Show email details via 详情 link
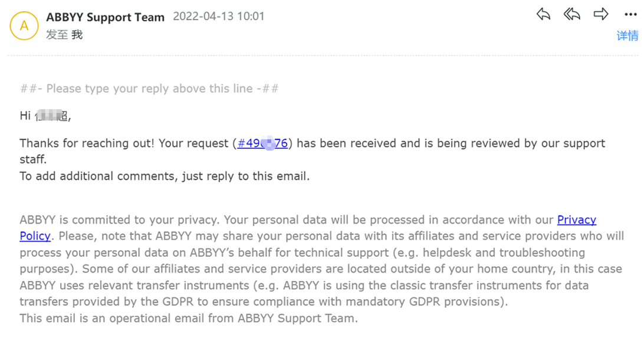This screenshot has height=337, width=644. click(627, 36)
